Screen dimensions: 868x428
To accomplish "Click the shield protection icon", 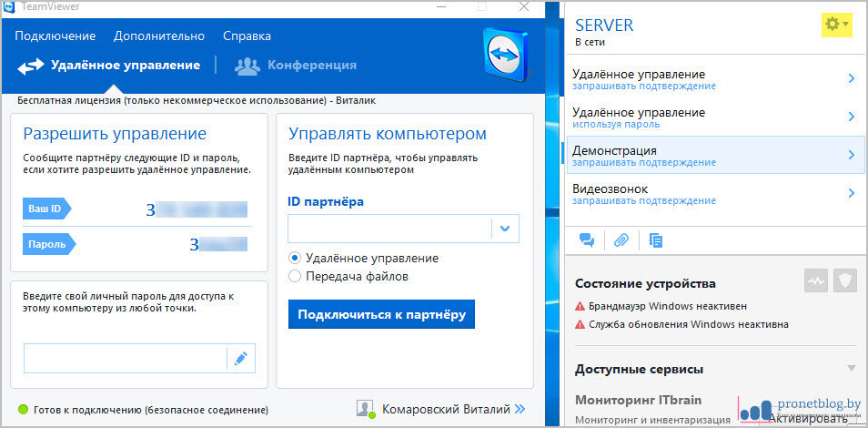I will tap(844, 281).
